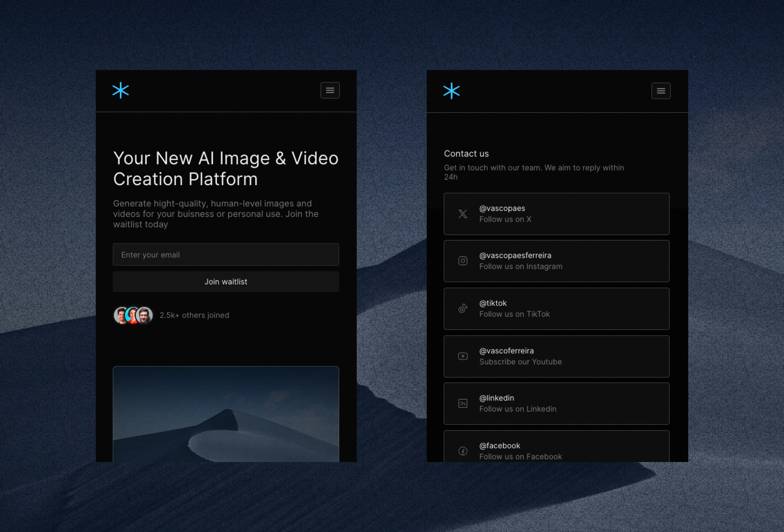Click the blue asterisk logo on the contact page
Image resolution: width=784 pixels, height=532 pixels.
(x=452, y=90)
